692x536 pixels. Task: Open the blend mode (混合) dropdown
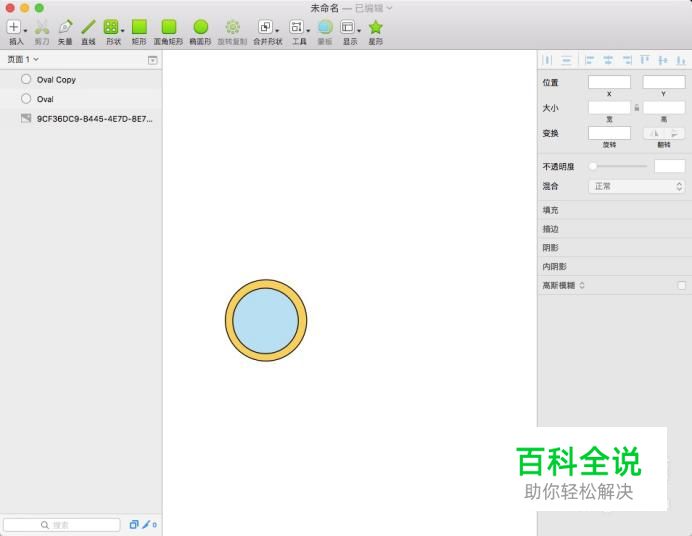tap(636, 187)
